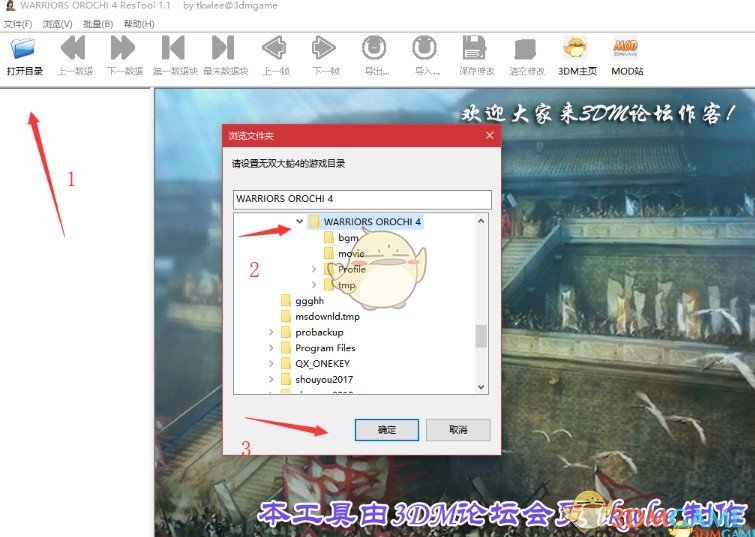
Task: Select the movie subfolder
Action: pyautogui.click(x=344, y=253)
